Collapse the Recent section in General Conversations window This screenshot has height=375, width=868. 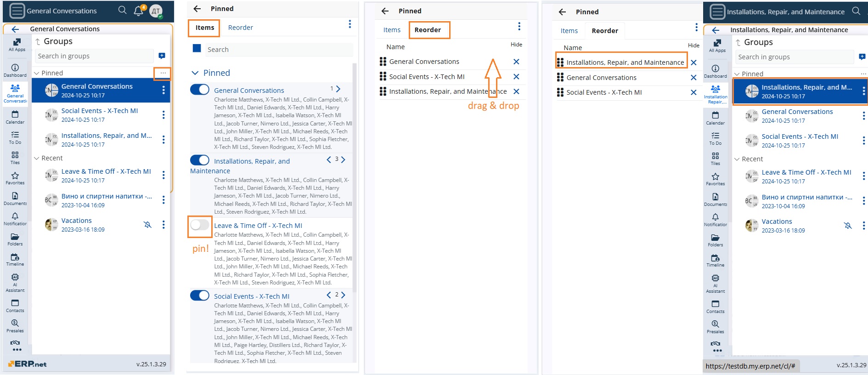click(x=37, y=158)
